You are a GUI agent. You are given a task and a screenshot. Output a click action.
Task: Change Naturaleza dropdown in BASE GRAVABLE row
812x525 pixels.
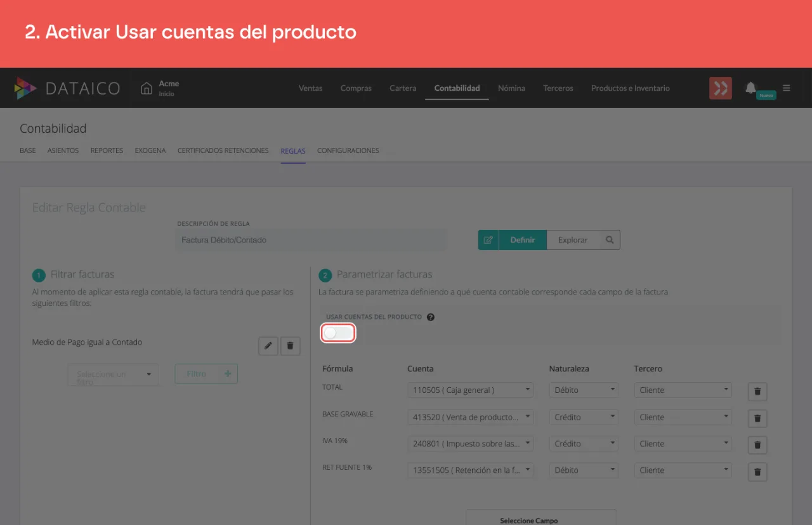click(x=584, y=416)
